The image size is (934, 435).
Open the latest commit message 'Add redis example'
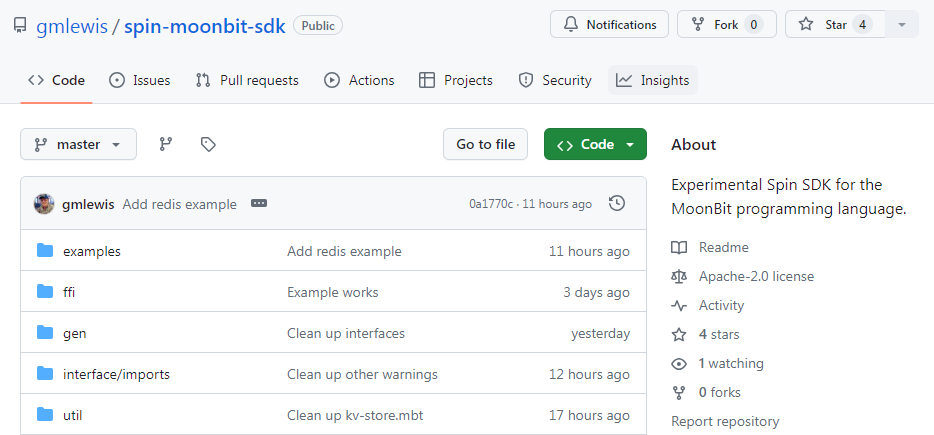point(179,204)
